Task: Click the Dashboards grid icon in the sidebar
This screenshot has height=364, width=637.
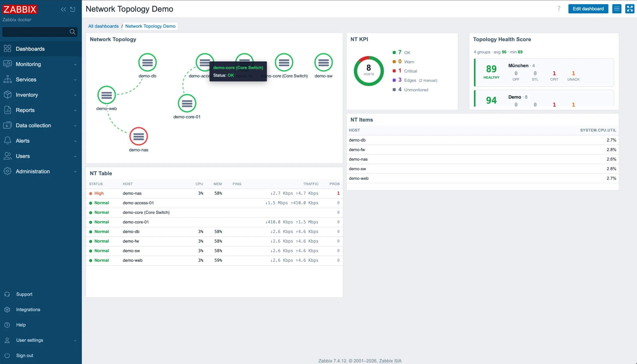Action: coord(7,49)
